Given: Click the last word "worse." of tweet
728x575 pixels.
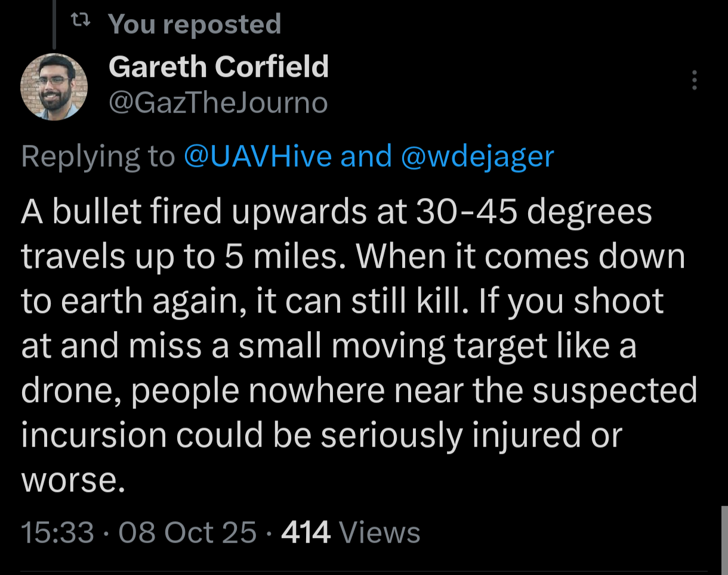Looking at the screenshot, I should (73, 480).
